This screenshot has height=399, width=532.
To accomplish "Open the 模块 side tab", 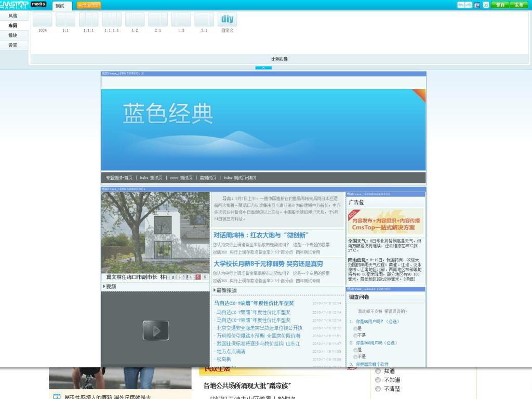I will (x=13, y=35).
